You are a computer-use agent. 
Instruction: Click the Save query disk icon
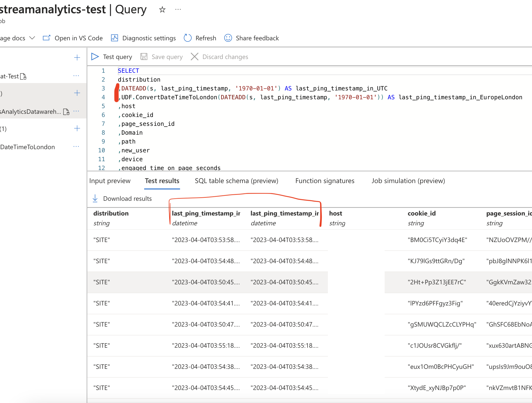click(144, 57)
